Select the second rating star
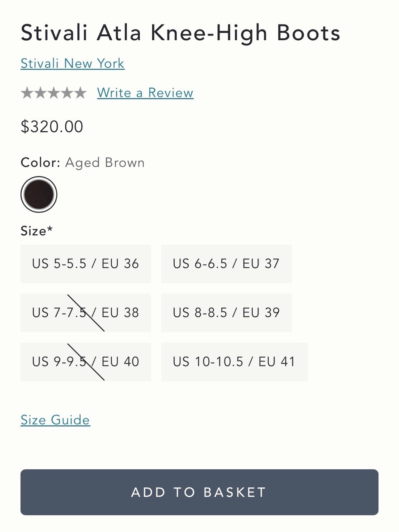This screenshot has height=532, width=399. click(40, 93)
